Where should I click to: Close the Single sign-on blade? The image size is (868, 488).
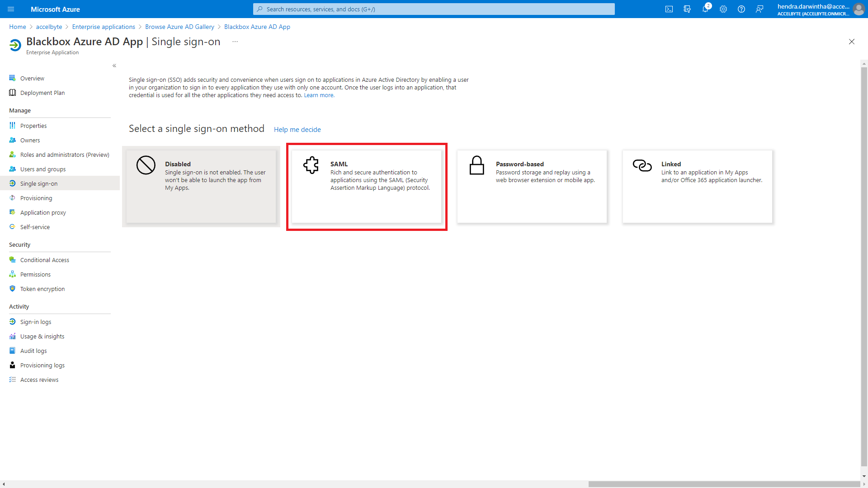tap(852, 42)
